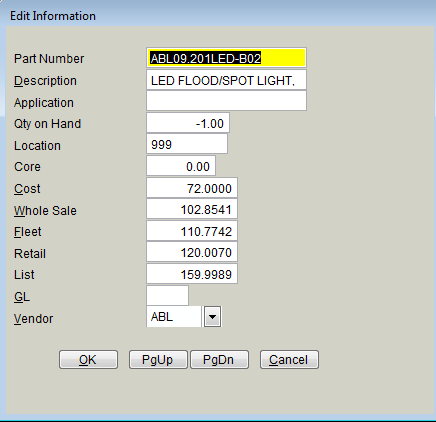Screen dimensions: 436x422
Task: Advance to next record with PgDn
Action: tap(219, 359)
